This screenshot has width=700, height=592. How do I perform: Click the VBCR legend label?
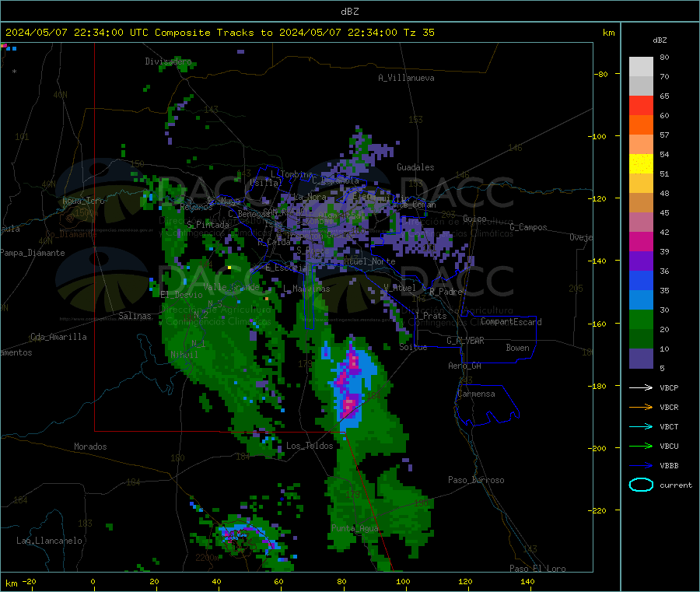(669, 407)
